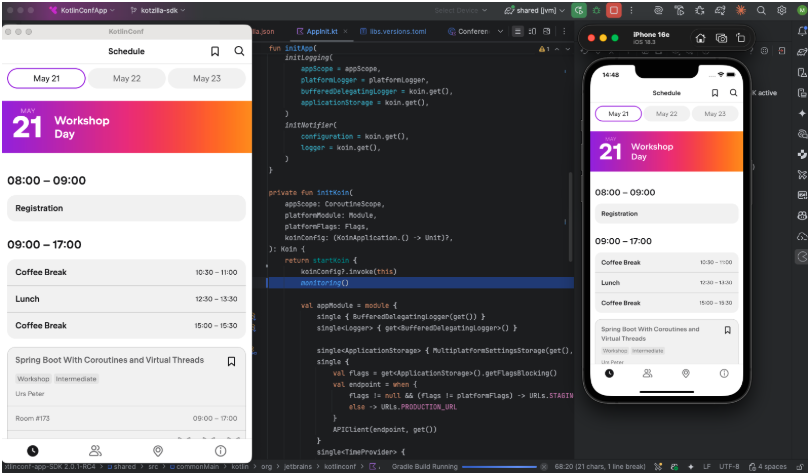Open Notifications bell in right tool strip

[x=802, y=31]
